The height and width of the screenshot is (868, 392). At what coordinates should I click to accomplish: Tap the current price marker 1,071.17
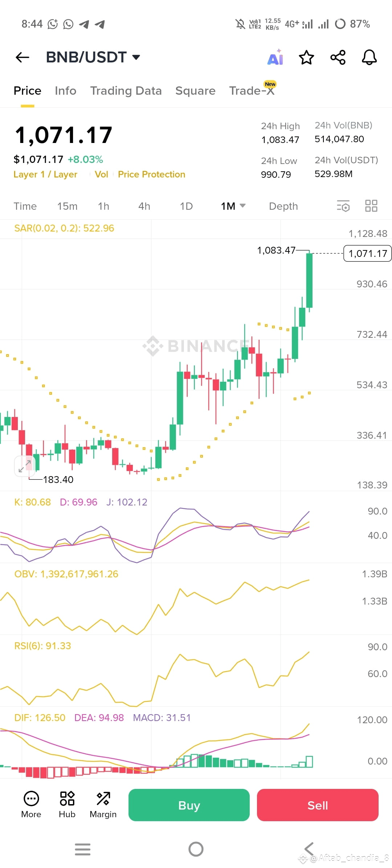click(x=367, y=253)
